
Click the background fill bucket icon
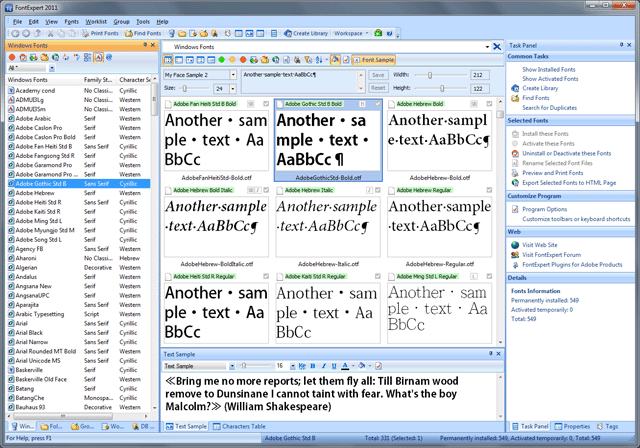[x=362, y=366]
